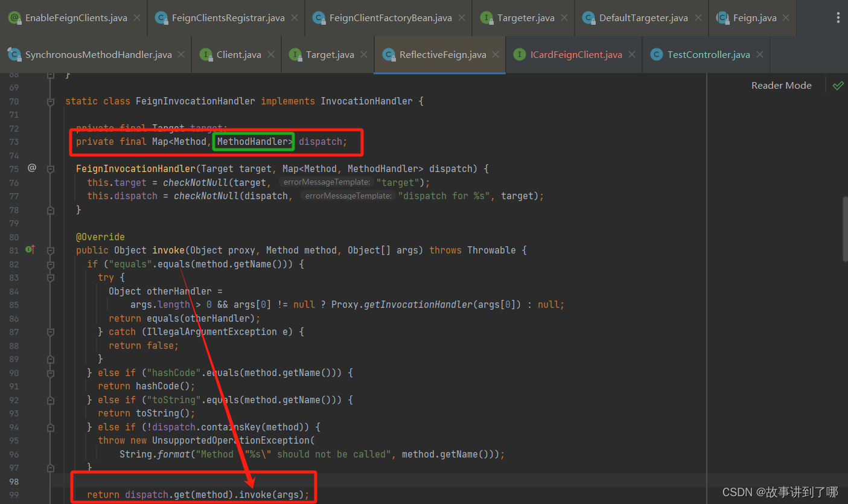The height and width of the screenshot is (504, 848).
Task: Click the InvocationHandler interface name
Action: coord(366,101)
